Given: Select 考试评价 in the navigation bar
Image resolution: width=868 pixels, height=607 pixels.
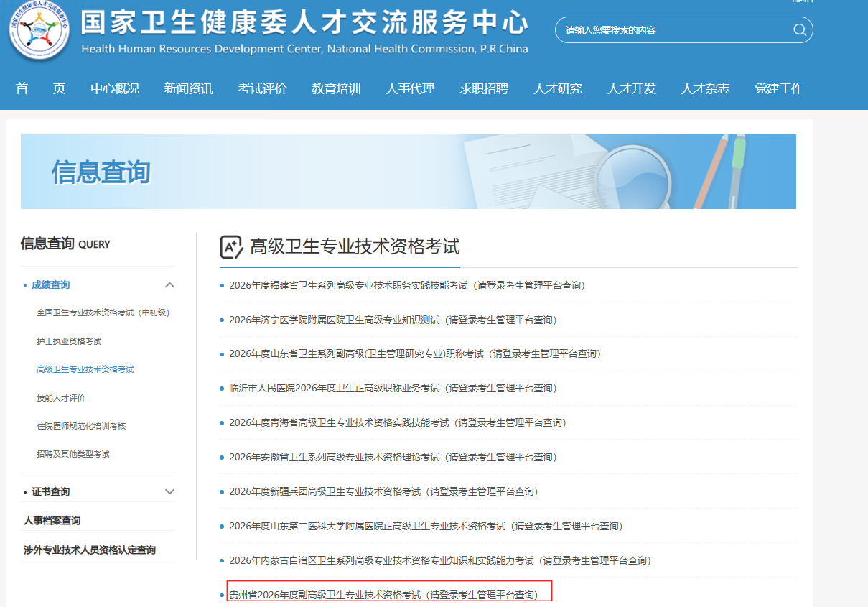Looking at the screenshot, I should click(x=263, y=88).
